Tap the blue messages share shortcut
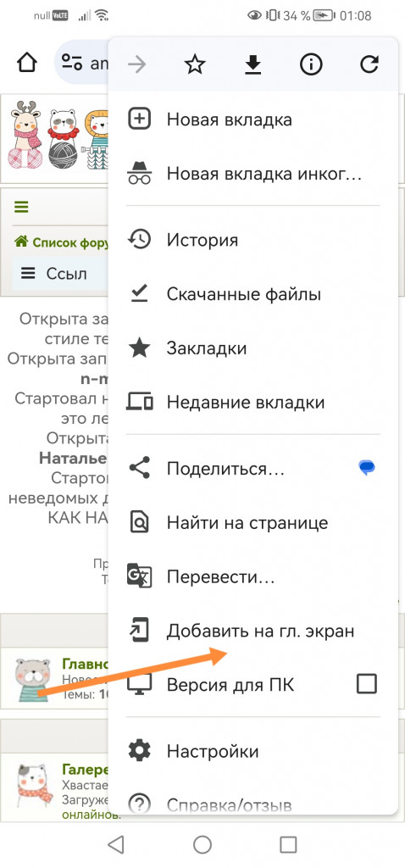405x868 pixels. click(367, 468)
